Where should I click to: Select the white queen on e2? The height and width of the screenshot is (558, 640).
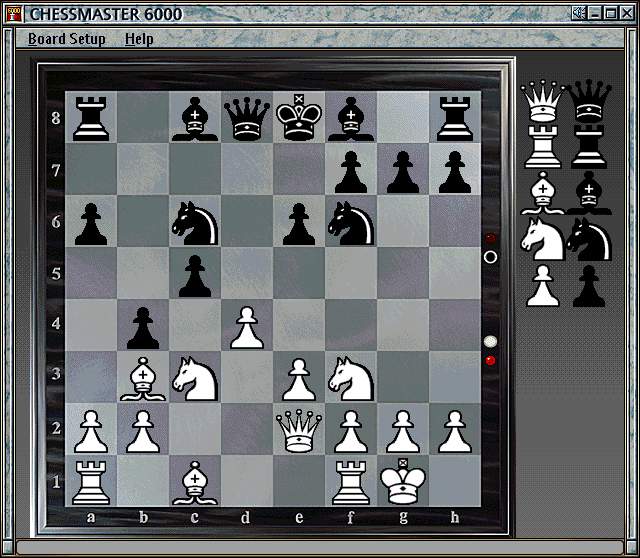[299, 431]
